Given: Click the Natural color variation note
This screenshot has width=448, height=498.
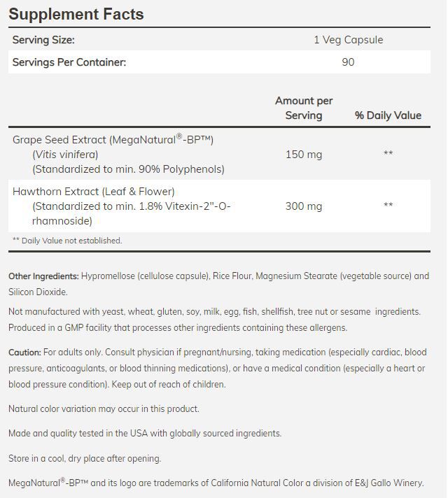Looking at the screenshot, I should 104,408.
